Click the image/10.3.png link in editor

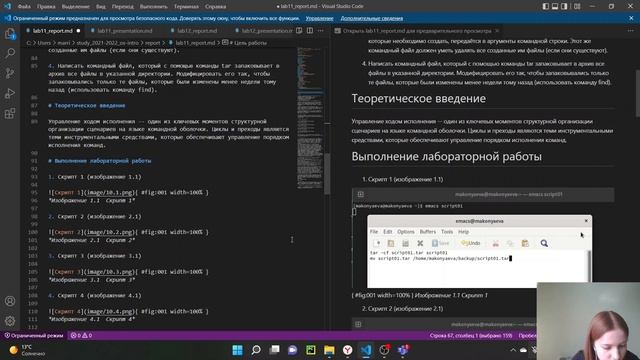coord(110,272)
